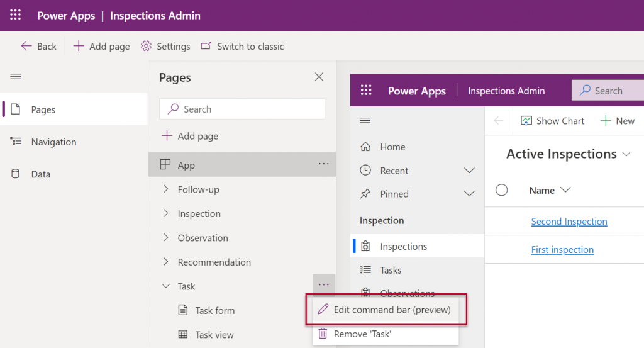644x348 pixels.
Task: Expand the Recommendation page group
Action: pyautogui.click(x=166, y=262)
